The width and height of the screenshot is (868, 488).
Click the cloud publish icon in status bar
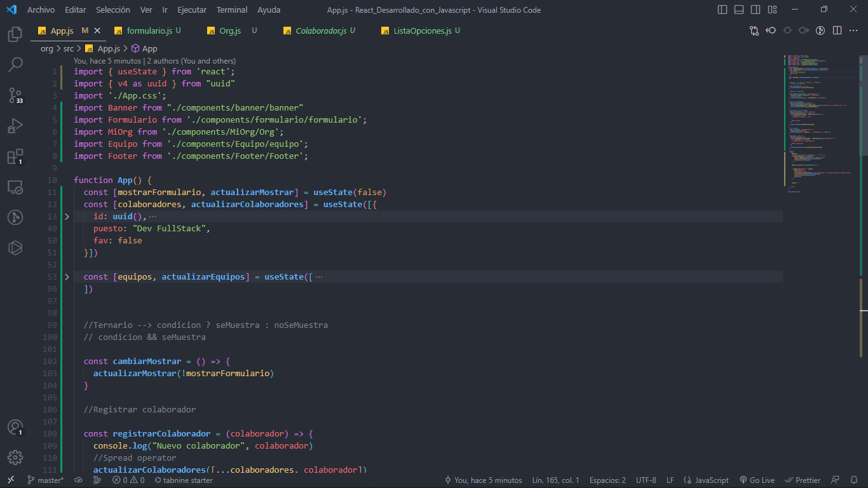78,480
